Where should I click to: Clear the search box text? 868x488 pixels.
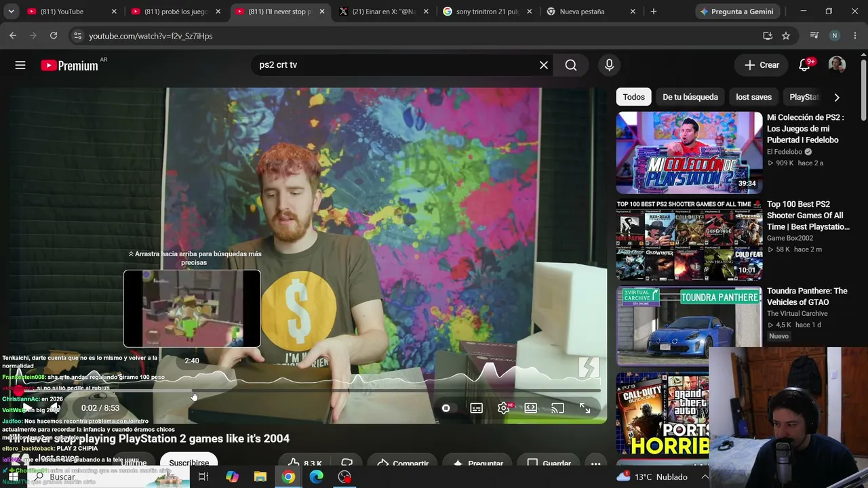tap(544, 65)
